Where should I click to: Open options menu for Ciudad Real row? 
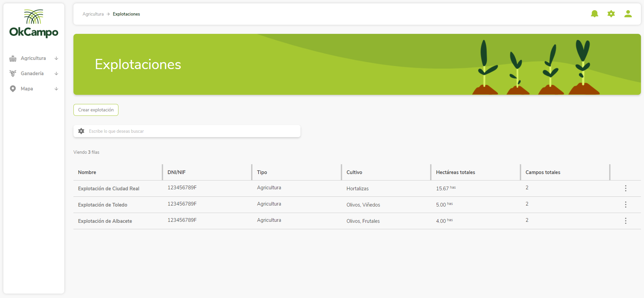tap(625, 188)
